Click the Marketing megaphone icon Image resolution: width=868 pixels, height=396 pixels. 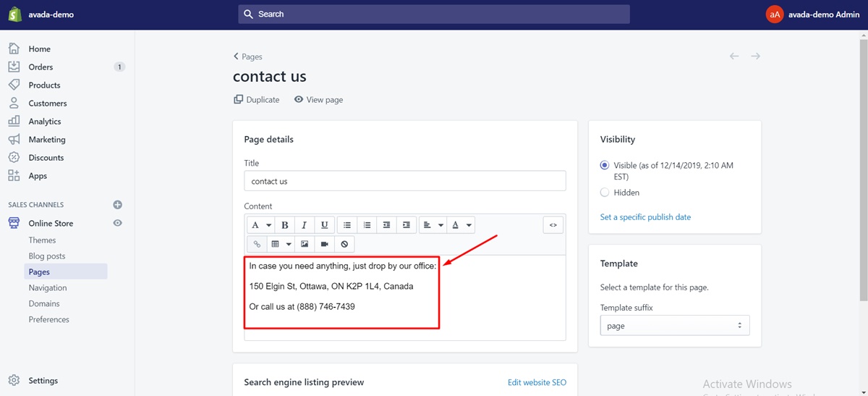[14, 139]
